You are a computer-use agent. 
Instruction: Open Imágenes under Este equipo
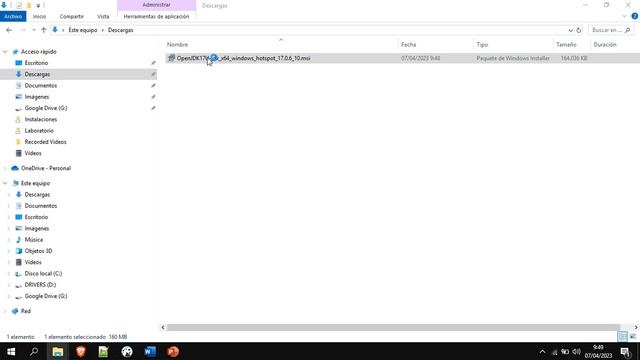click(x=36, y=229)
